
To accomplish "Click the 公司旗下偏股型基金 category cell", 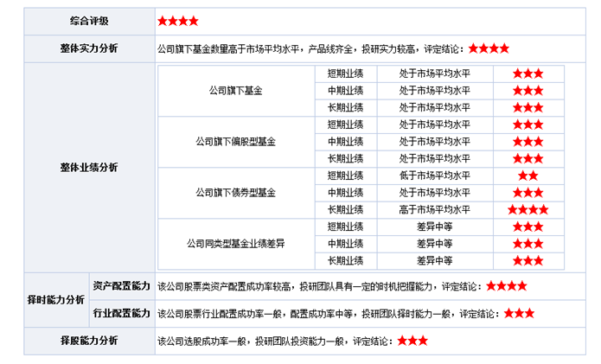I will [x=236, y=142].
